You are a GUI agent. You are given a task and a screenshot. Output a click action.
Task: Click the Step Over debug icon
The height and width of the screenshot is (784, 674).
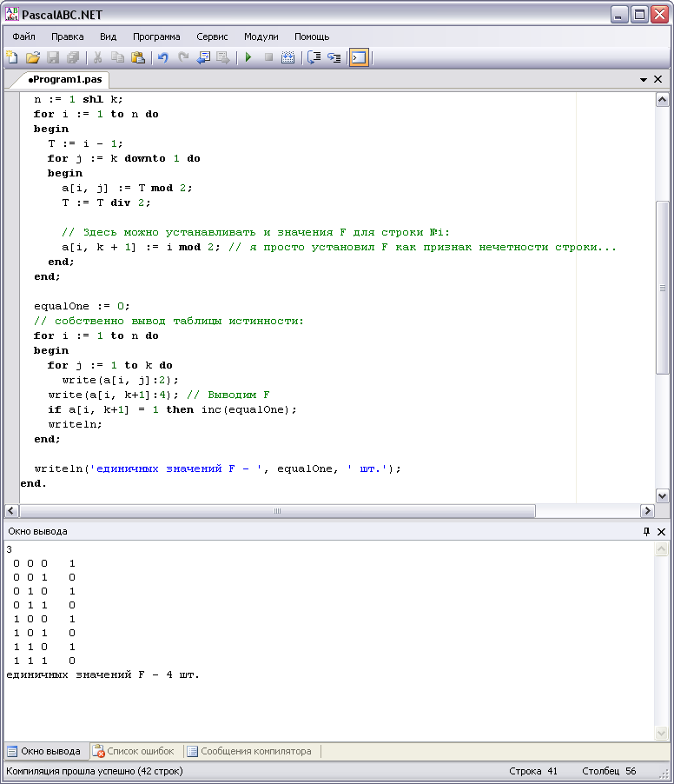(x=314, y=58)
